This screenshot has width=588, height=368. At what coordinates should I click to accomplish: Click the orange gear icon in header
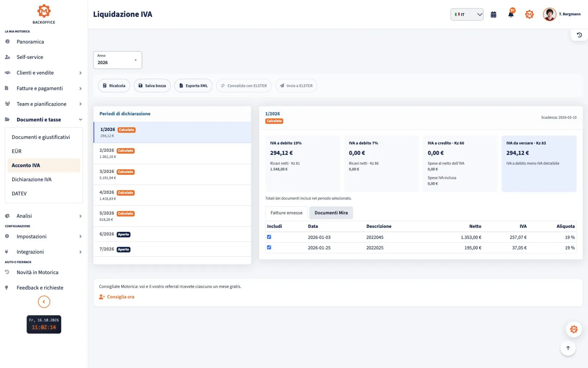(x=529, y=14)
